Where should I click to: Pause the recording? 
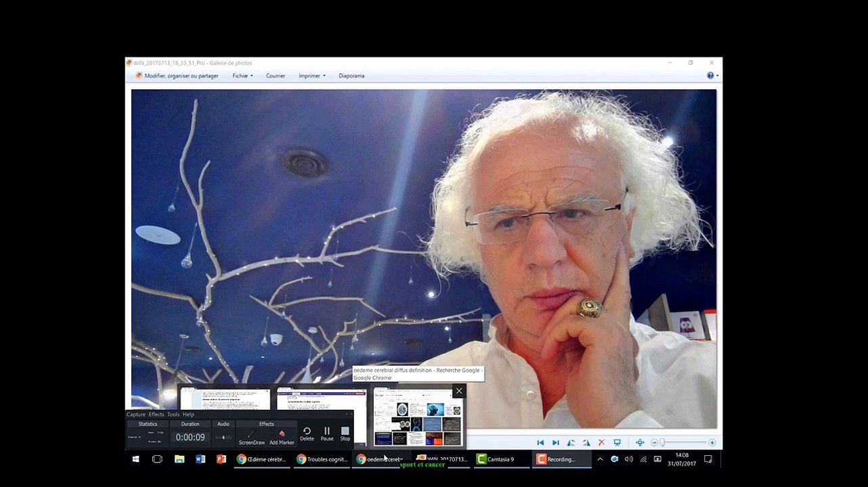pyautogui.click(x=327, y=434)
